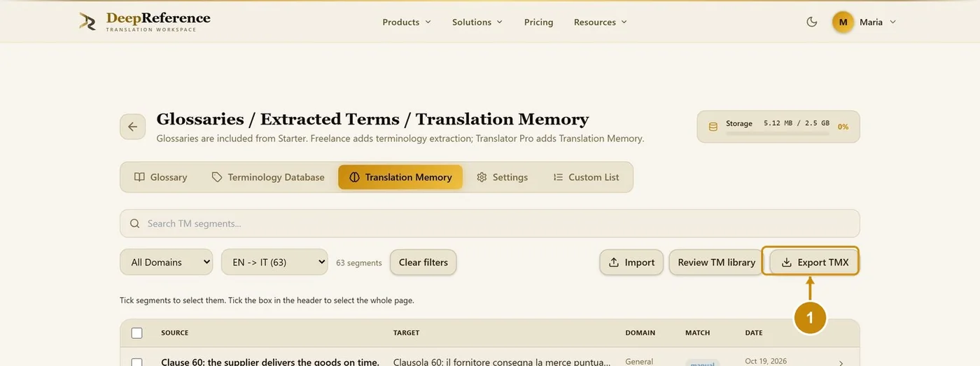Open the Products menu
The image size is (980, 366).
407,22
